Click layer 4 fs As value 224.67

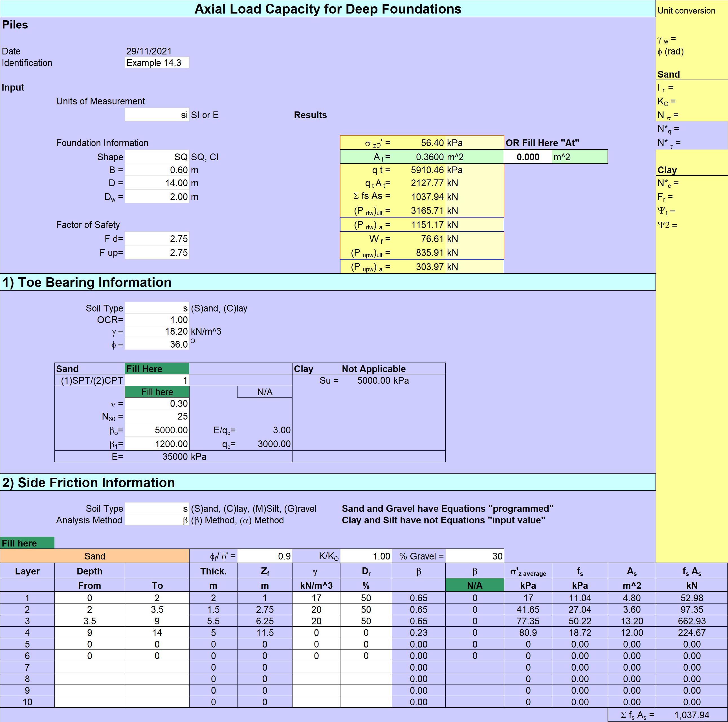[692, 633]
